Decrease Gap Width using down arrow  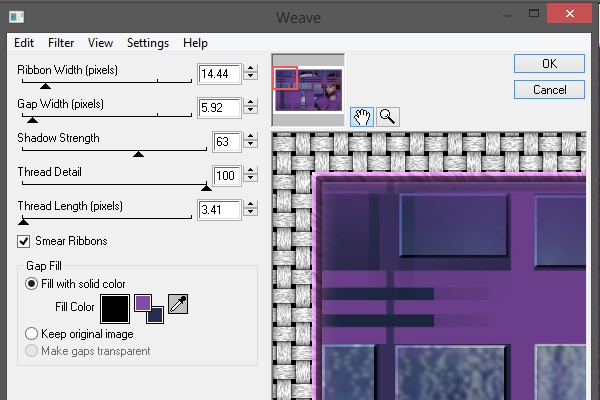tap(250, 112)
